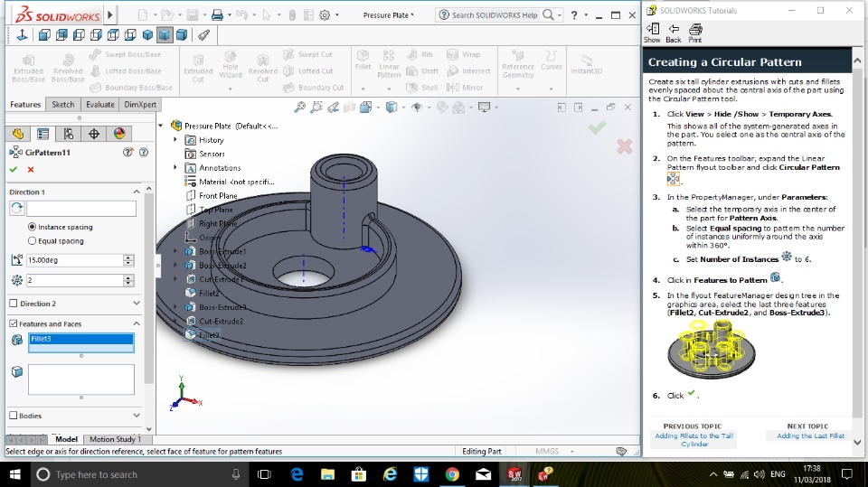Screen dimensions: 868x487
Task: Enable the Direction 2 checkbox
Action: [x=14, y=304]
